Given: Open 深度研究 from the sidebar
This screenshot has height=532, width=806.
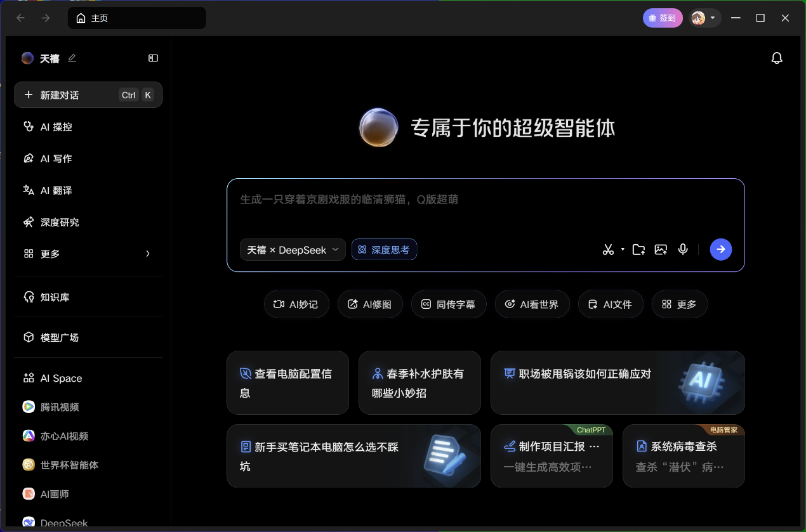Looking at the screenshot, I should (60, 222).
